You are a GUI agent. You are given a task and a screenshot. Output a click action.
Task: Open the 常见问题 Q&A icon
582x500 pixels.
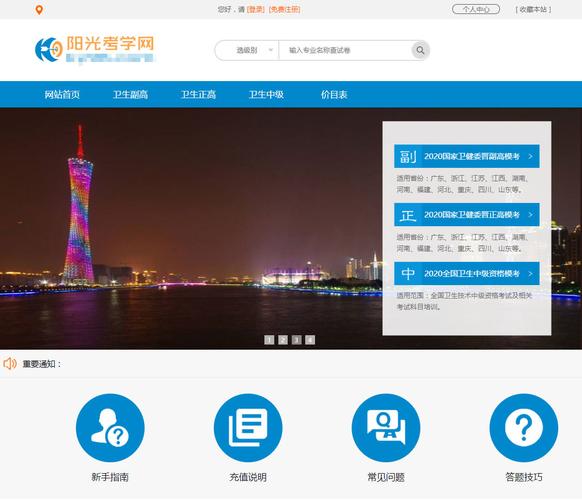386,428
